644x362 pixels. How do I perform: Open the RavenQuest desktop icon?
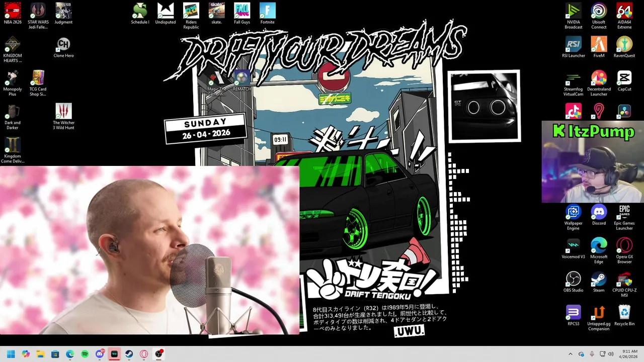[624, 47]
